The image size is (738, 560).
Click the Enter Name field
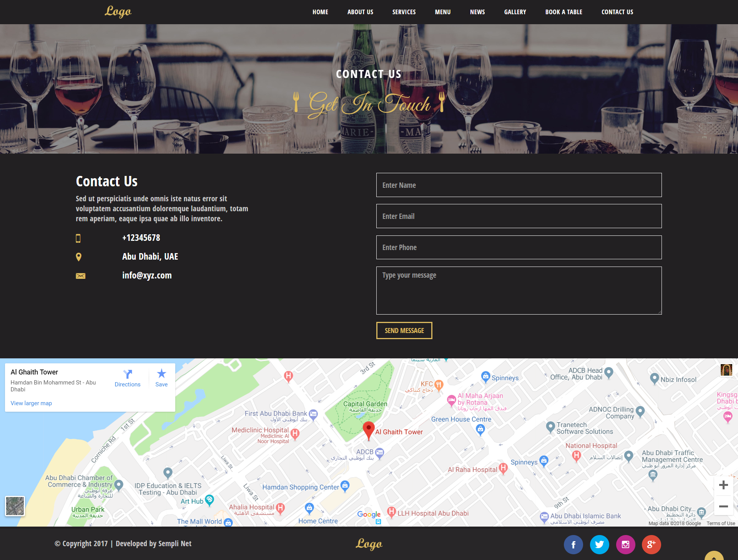coord(519,185)
